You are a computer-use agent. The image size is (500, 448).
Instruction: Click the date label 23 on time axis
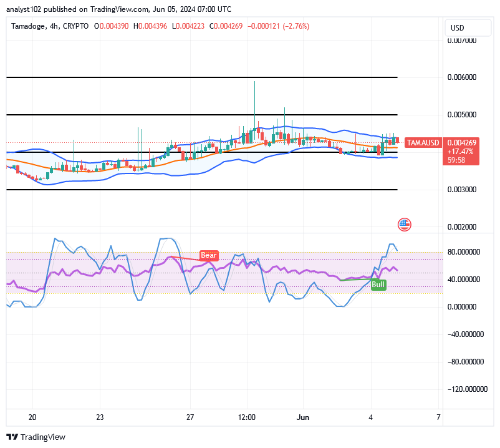100,417
